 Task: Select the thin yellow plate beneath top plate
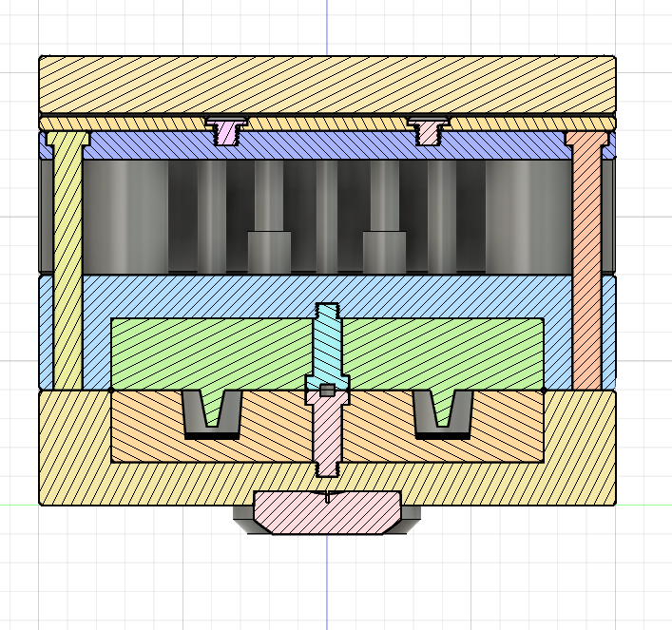click(327, 125)
